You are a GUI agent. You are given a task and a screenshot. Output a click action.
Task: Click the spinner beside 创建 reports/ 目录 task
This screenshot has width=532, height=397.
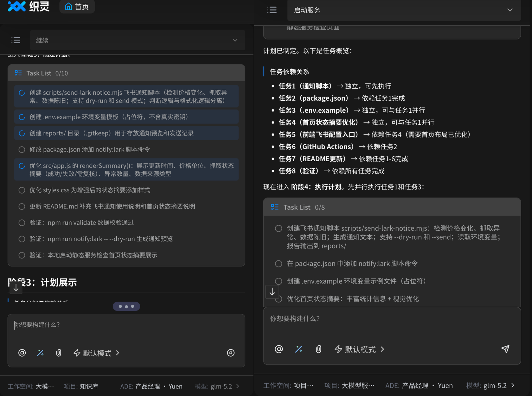(x=22, y=133)
